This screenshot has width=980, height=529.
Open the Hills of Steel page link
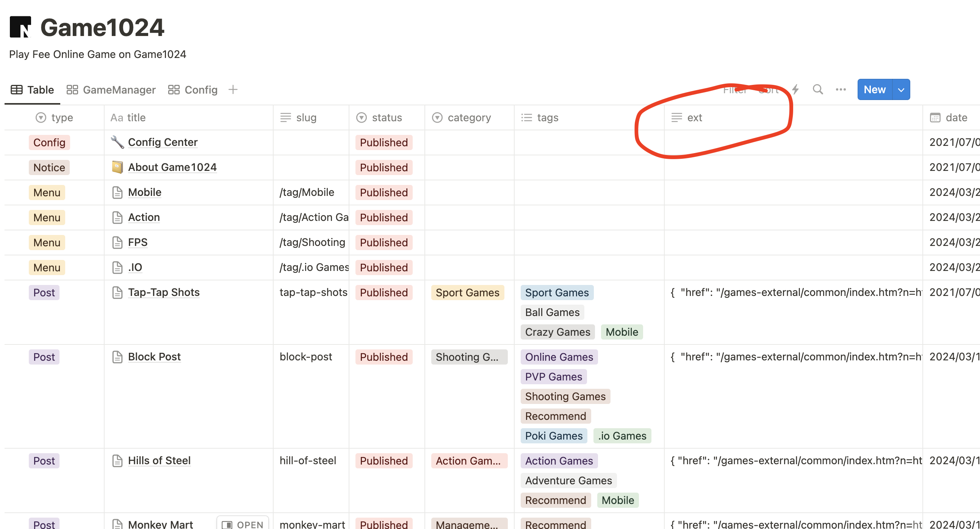point(160,461)
